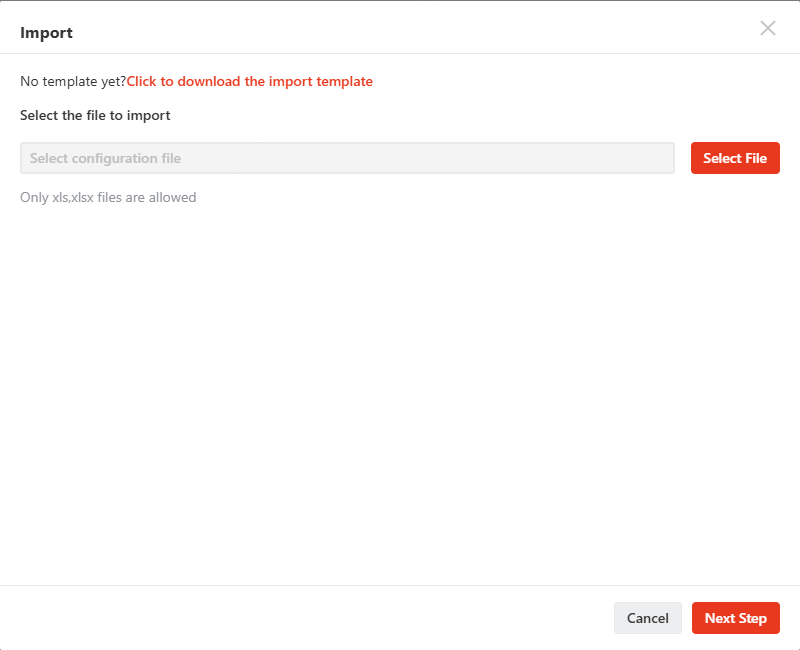The height and width of the screenshot is (650, 800).
Task: Click the download import template link
Action: coord(249,82)
